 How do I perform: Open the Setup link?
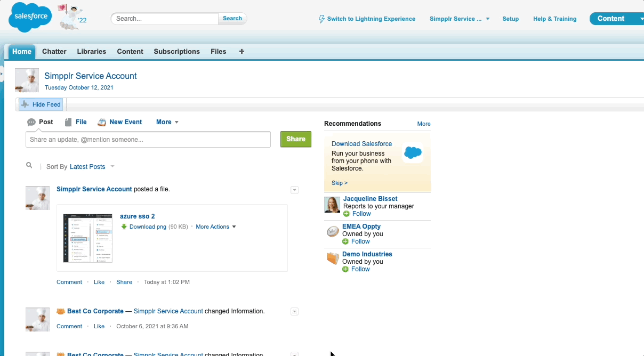pyautogui.click(x=511, y=19)
